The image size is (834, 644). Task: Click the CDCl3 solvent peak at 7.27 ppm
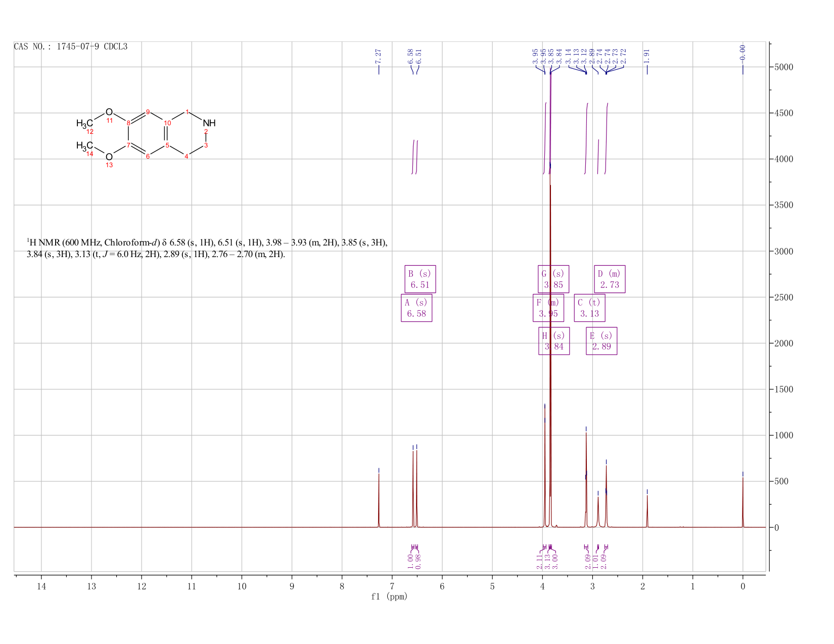click(x=379, y=500)
